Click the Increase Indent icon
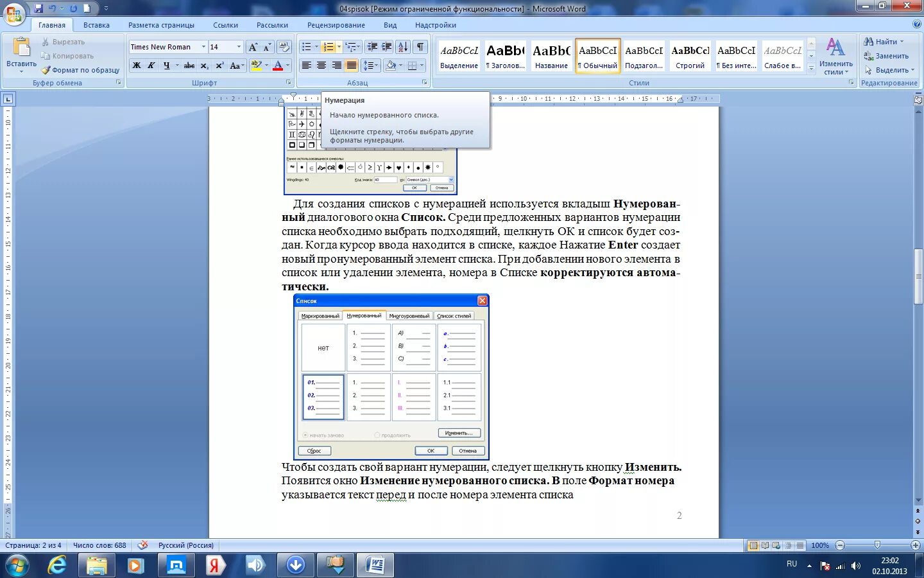Viewport: 924px width, 578px height. 387,47
